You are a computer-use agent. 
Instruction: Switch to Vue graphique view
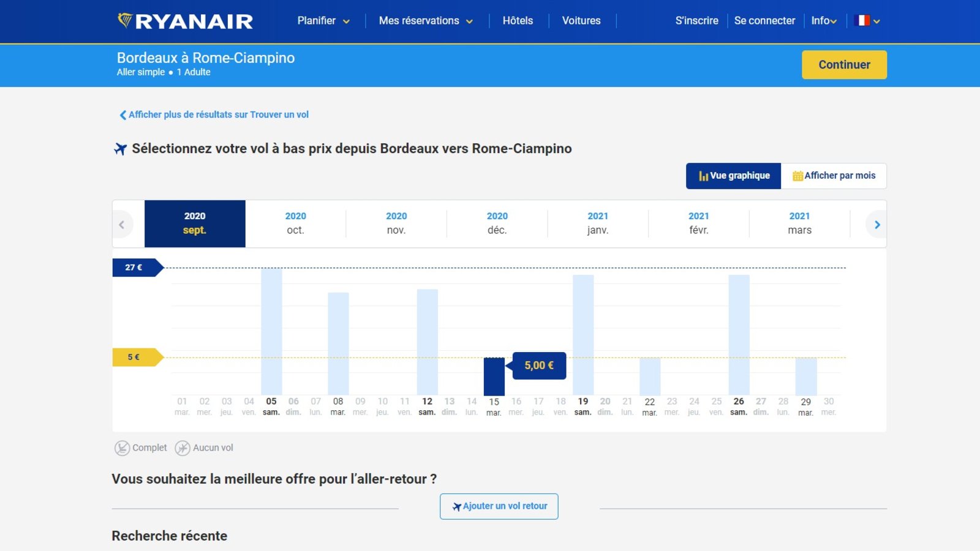click(733, 176)
